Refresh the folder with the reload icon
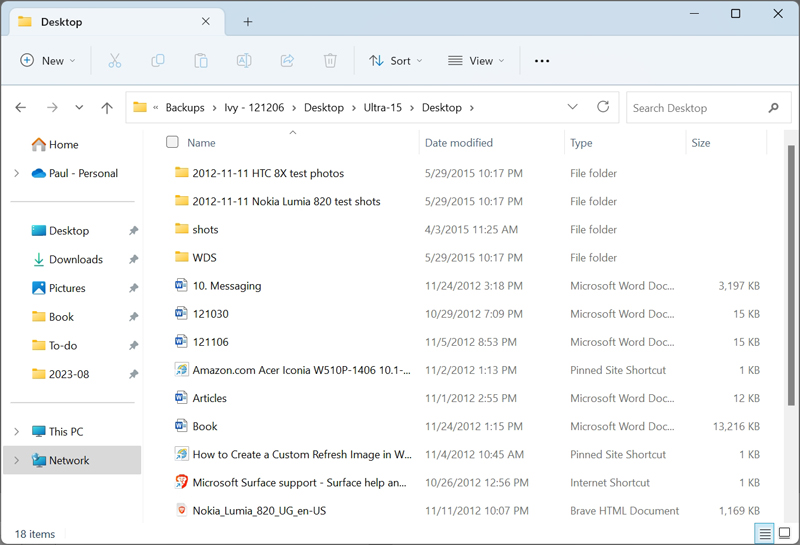 (x=603, y=107)
